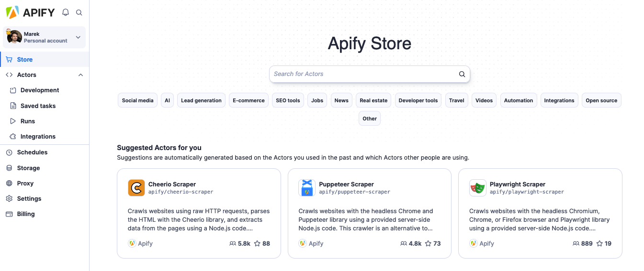Filter by Developer tools category
Image resolution: width=644 pixels, height=271 pixels.
[x=418, y=100]
